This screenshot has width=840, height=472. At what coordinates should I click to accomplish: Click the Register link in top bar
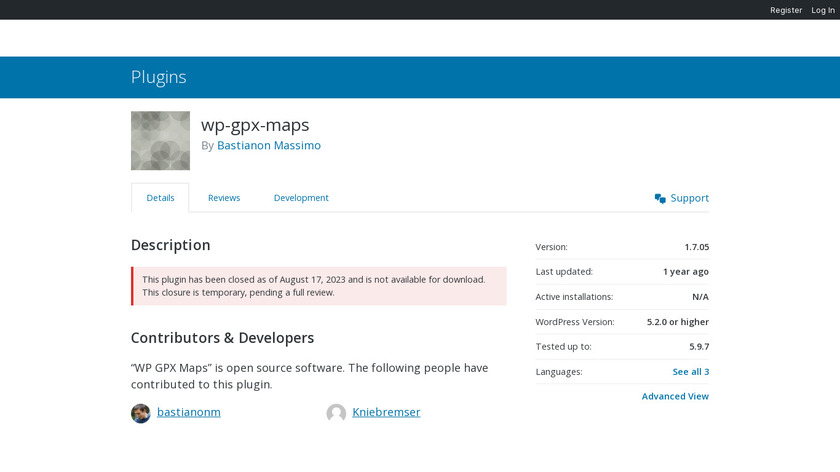(x=786, y=10)
